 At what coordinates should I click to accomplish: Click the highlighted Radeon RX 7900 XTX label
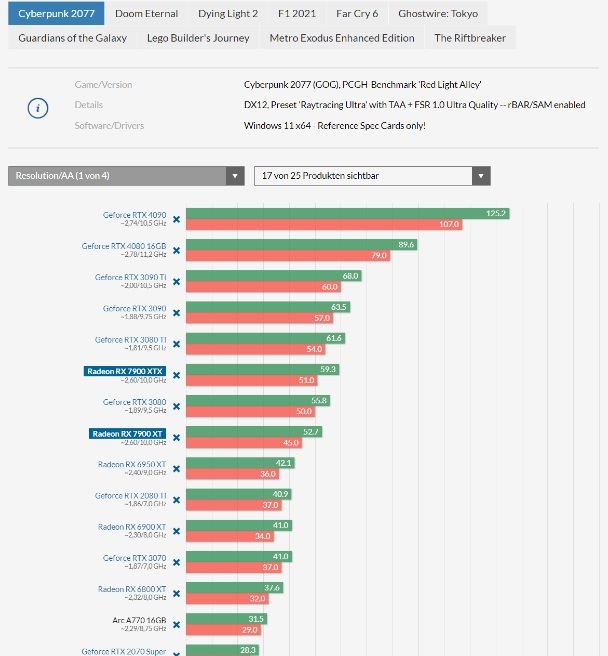125,371
